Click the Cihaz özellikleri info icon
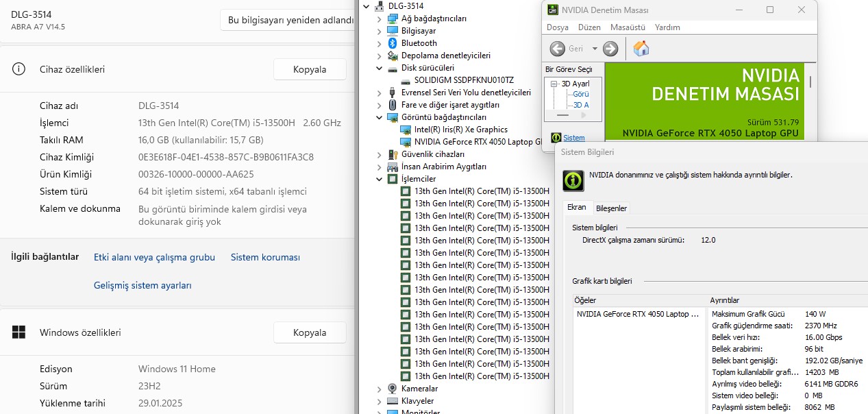 coord(18,69)
